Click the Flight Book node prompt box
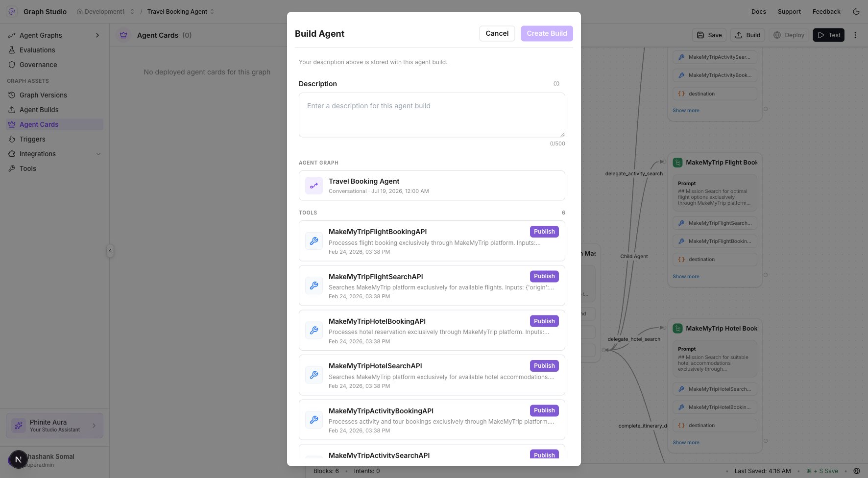868x478 pixels. [x=715, y=193]
